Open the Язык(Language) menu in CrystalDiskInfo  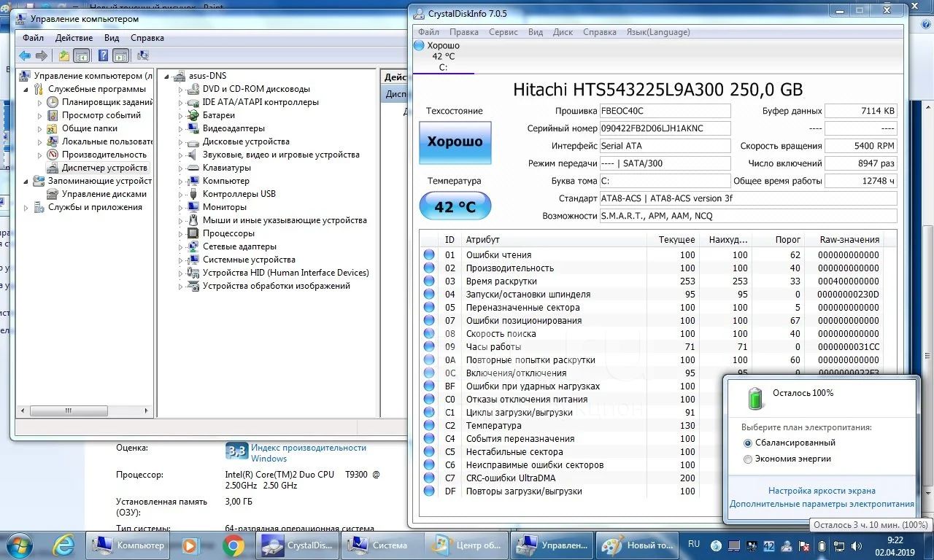pyautogui.click(x=658, y=32)
